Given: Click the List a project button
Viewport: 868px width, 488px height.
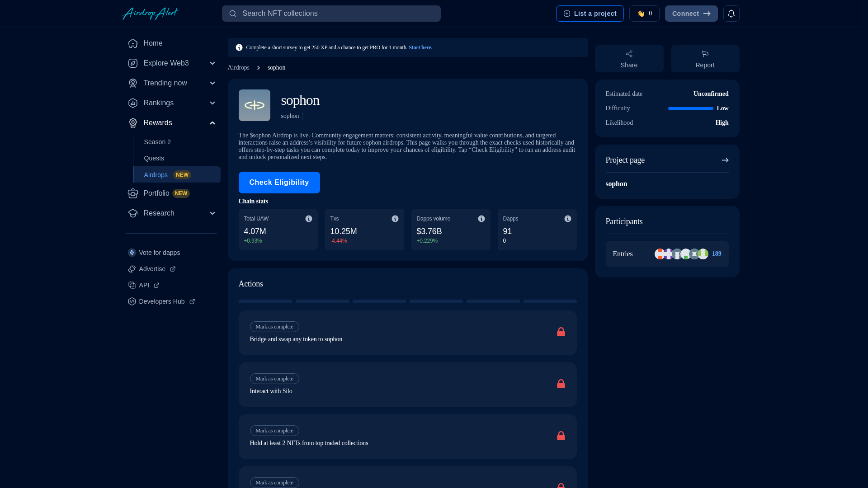Looking at the screenshot, I should tap(590, 14).
